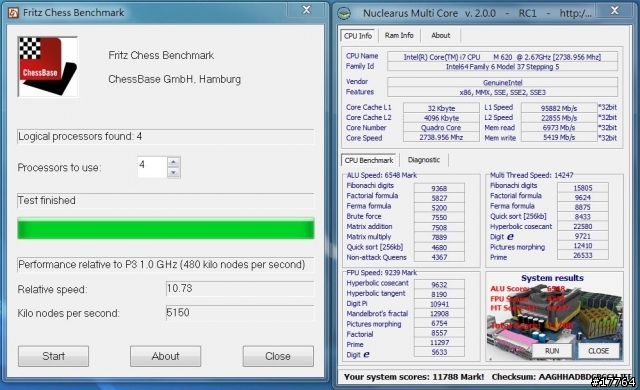Open the Ram Info tab
This screenshot has height=390, width=640.
(x=399, y=35)
